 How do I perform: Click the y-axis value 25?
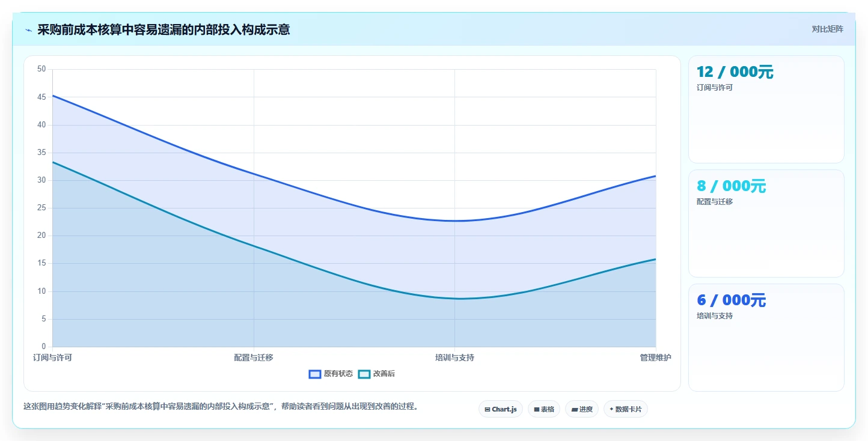41,208
